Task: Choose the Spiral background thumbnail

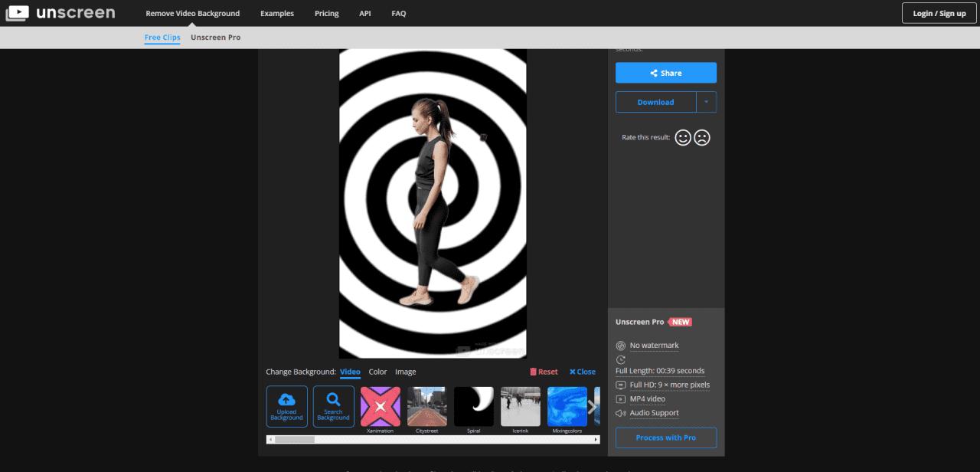Action: (x=474, y=406)
